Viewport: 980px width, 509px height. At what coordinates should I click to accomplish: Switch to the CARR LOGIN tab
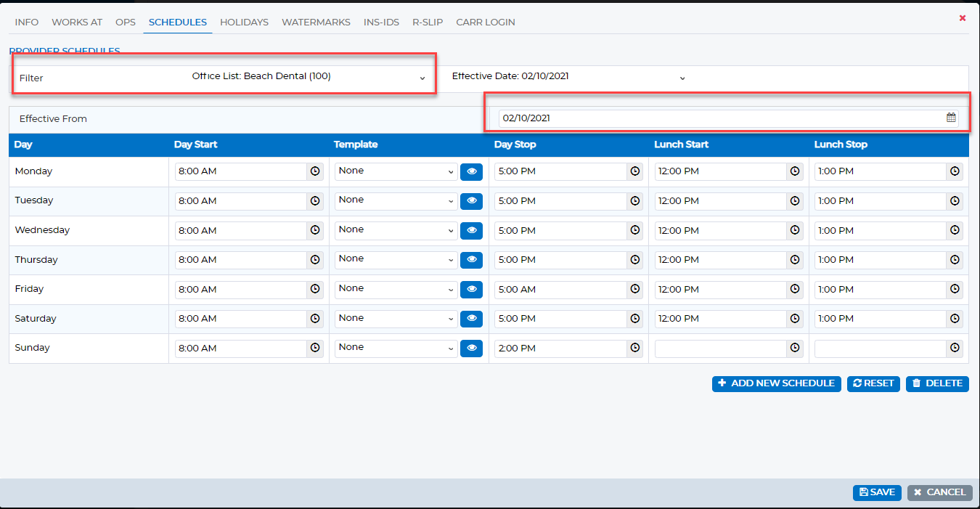pos(486,23)
